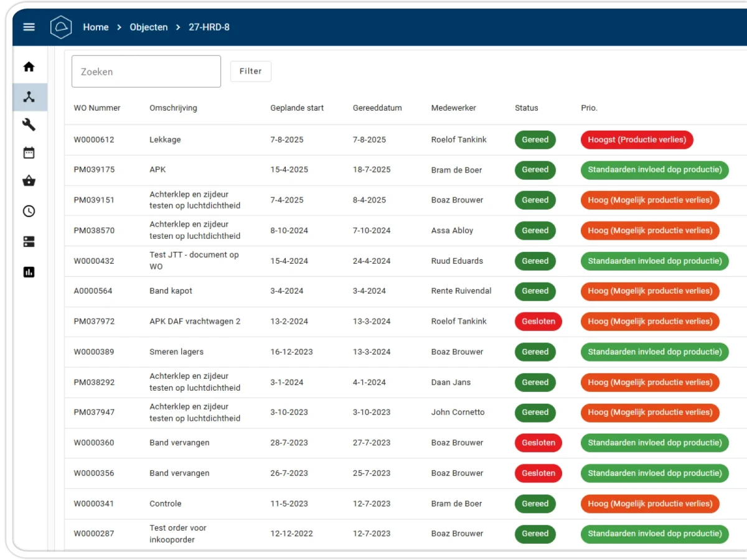This screenshot has width=747, height=560.
Task: Click planned start date 16-12-2023
Action: click(291, 352)
